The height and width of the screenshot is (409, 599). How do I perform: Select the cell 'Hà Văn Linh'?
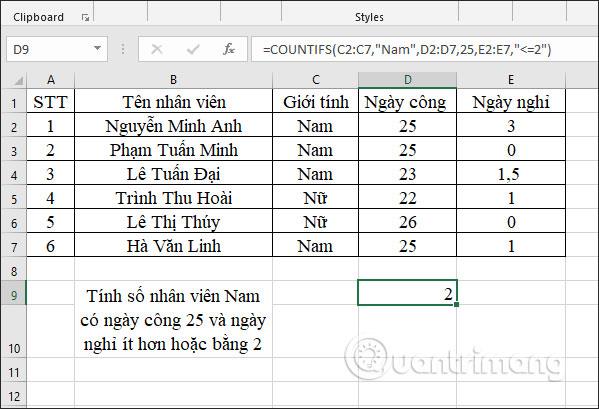pyautogui.click(x=173, y=246)
